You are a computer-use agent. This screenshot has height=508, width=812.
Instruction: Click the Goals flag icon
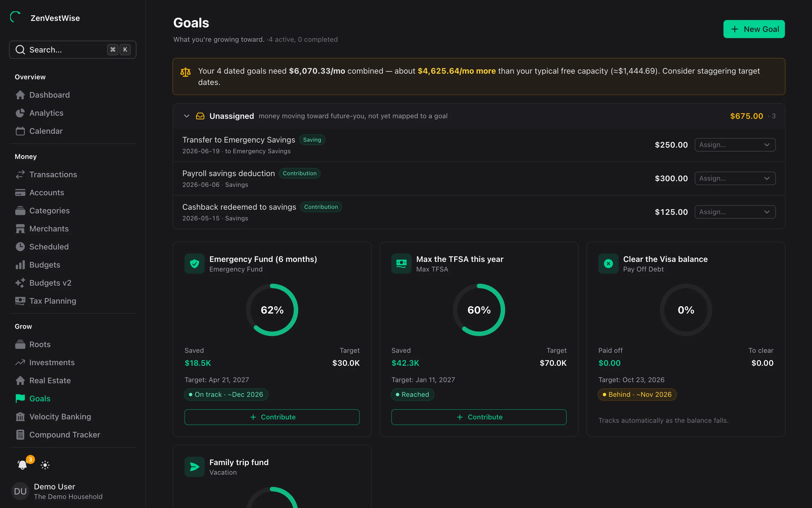point(20,398)
